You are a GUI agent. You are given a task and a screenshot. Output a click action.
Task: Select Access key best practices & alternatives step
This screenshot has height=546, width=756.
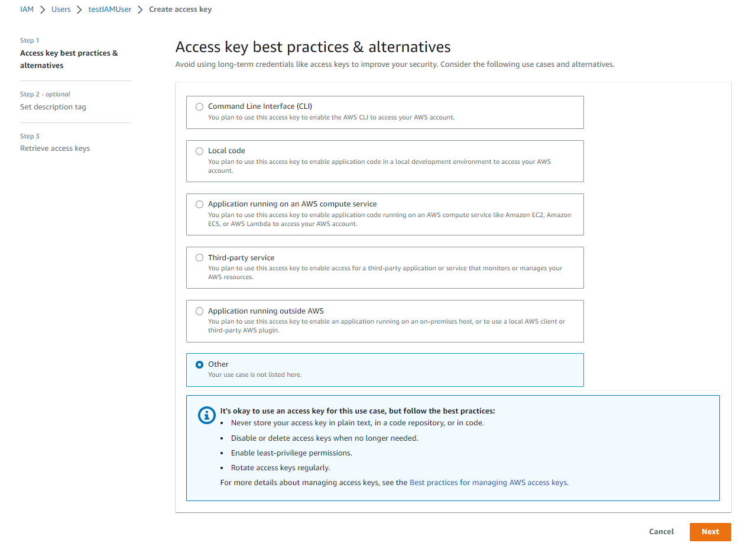[x=69, y=59]
